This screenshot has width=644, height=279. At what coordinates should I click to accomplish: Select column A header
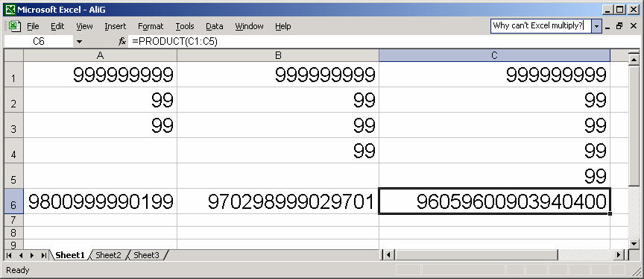(x=100, y=55)
